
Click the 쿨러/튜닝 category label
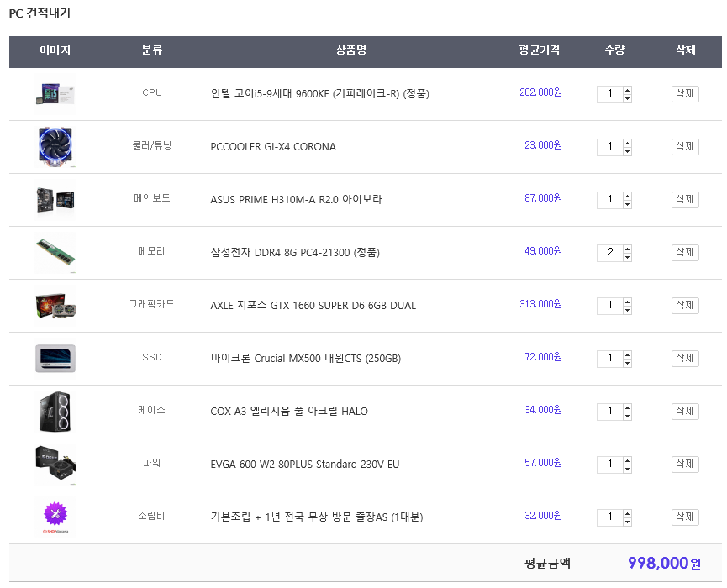click(x=151, y=145)
